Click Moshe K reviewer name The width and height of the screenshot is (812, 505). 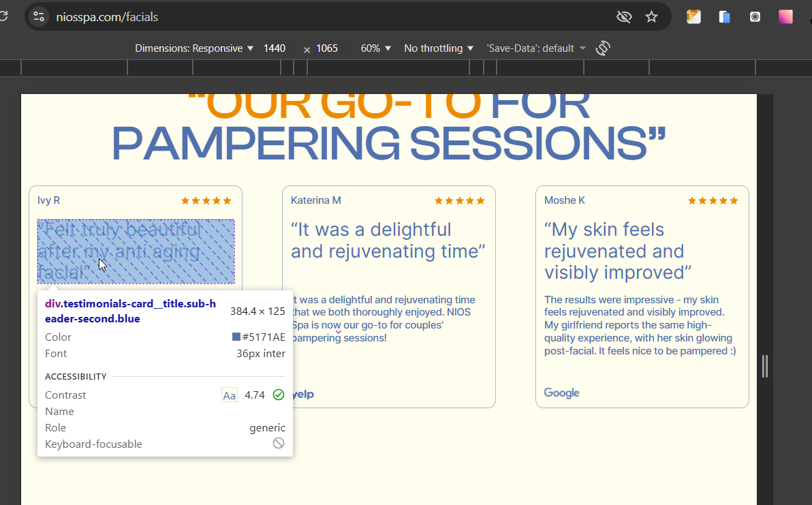(x=565, y=200)
